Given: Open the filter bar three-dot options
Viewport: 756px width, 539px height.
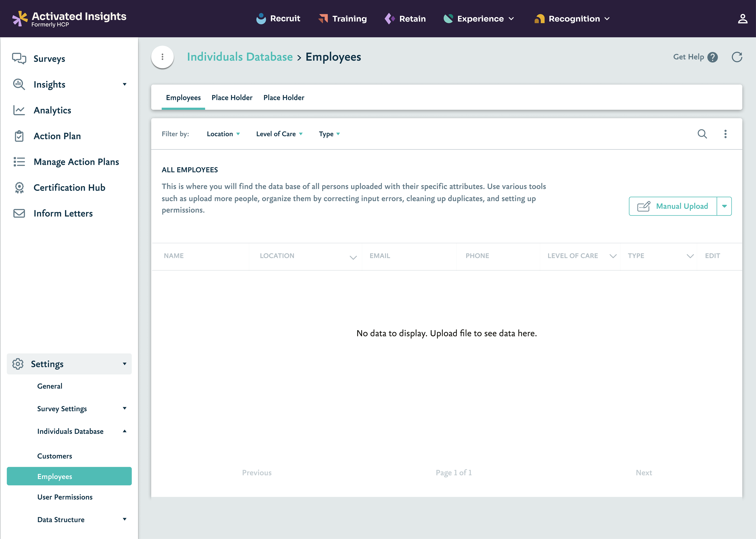Looking at the screenshot, I should [725, 134].
